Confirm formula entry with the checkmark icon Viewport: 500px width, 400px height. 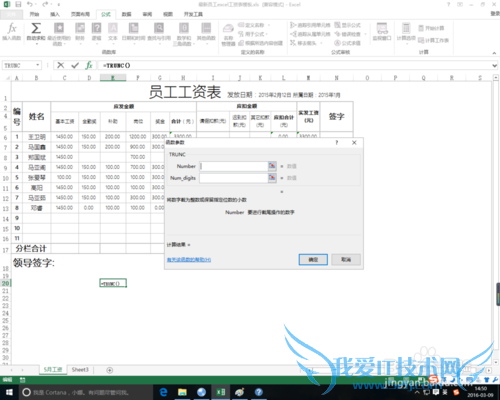[75, 65]
